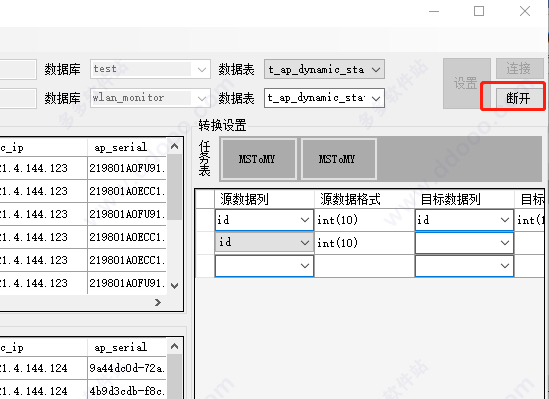This screenshot has width=549, height=399.
Task: Minimize the application window
Action: click(x=434, y=11)
